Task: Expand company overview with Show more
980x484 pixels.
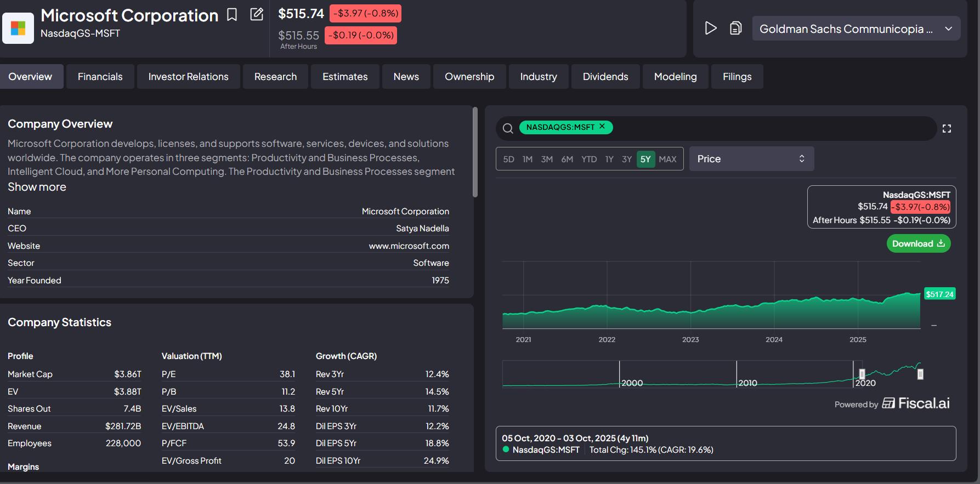Action: point(37,187)
